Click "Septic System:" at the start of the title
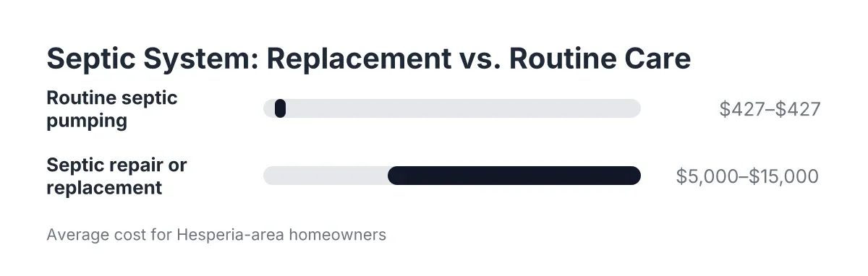The width and height of the screenshot is (868, 276). [x=152, y=59]
